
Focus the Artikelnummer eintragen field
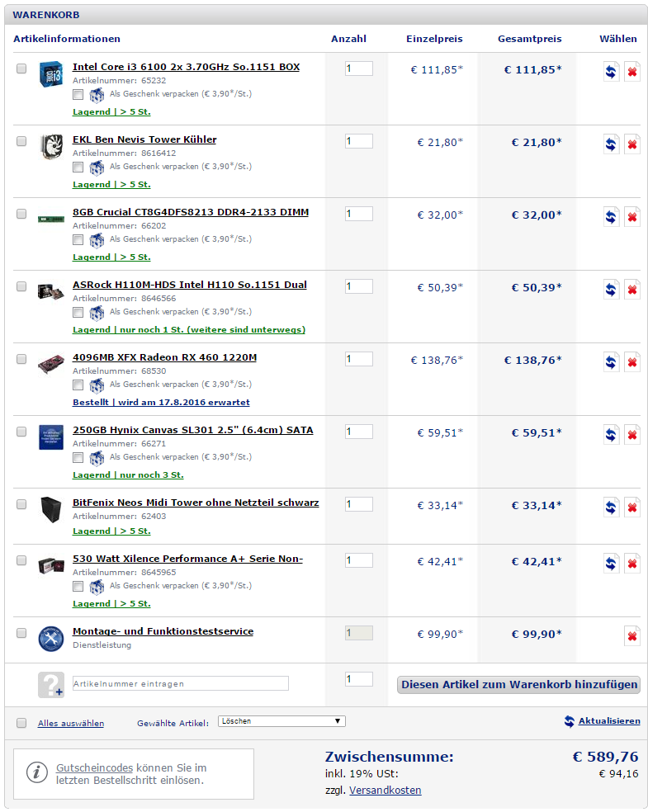point(180,683)
